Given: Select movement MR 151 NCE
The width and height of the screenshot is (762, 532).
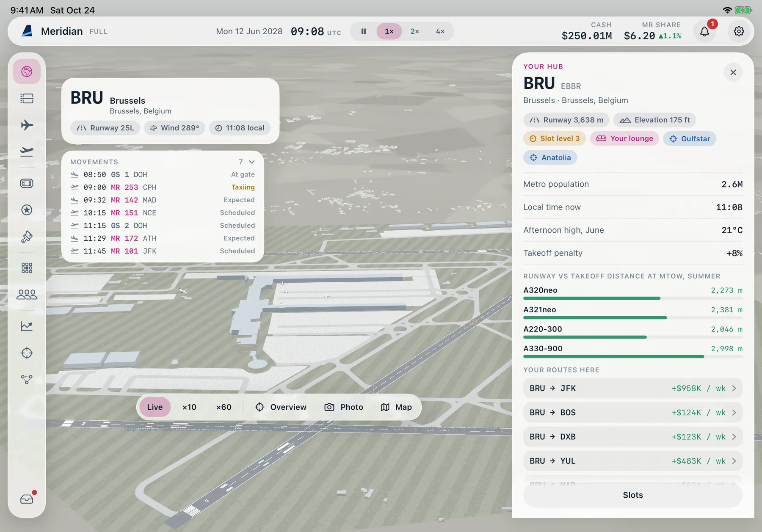Looking at the screenshot, I should [163, 212].
